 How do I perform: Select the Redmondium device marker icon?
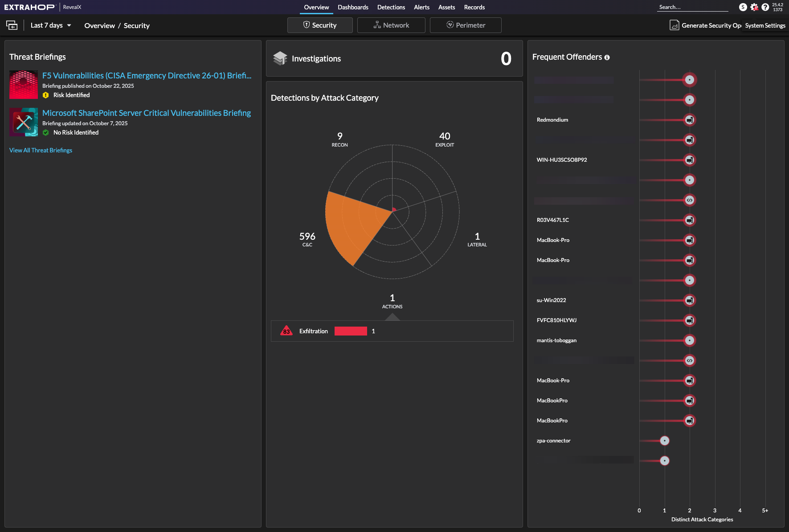(689, 120)
